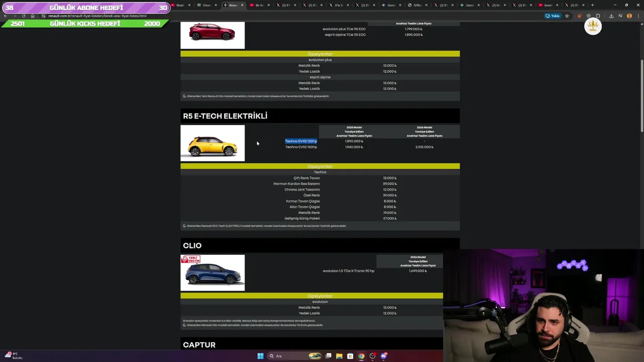The image size is (644, 362).
Task: Click the Yükle install button in address bar
Action: 553,16
